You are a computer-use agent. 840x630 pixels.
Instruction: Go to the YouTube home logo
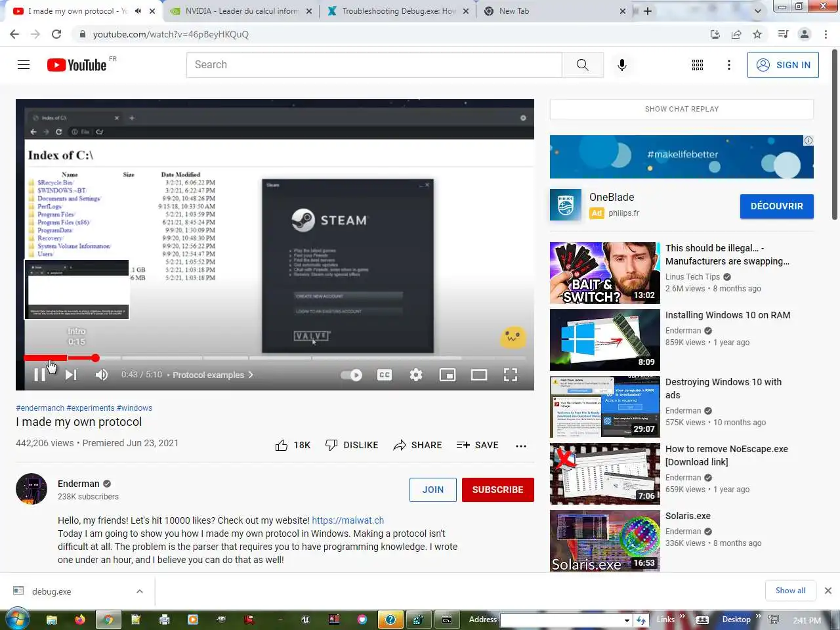(x=77, y=64)
